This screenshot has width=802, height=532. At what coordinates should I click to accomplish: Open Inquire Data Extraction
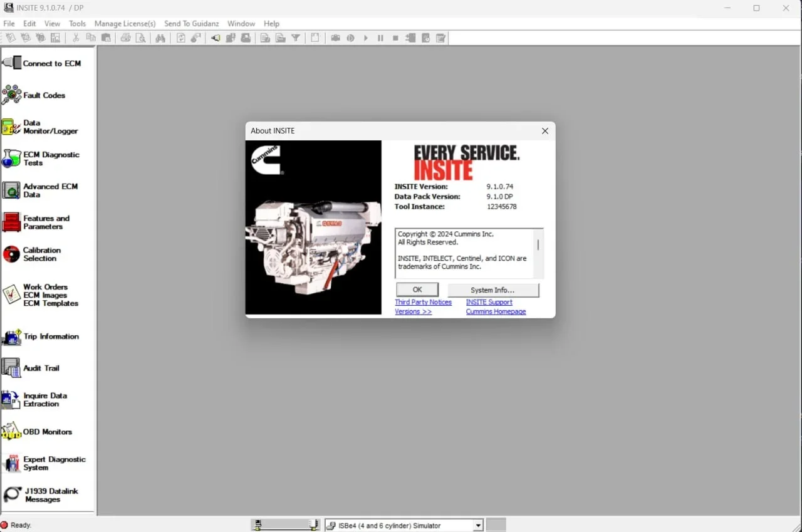click(35, 400)
